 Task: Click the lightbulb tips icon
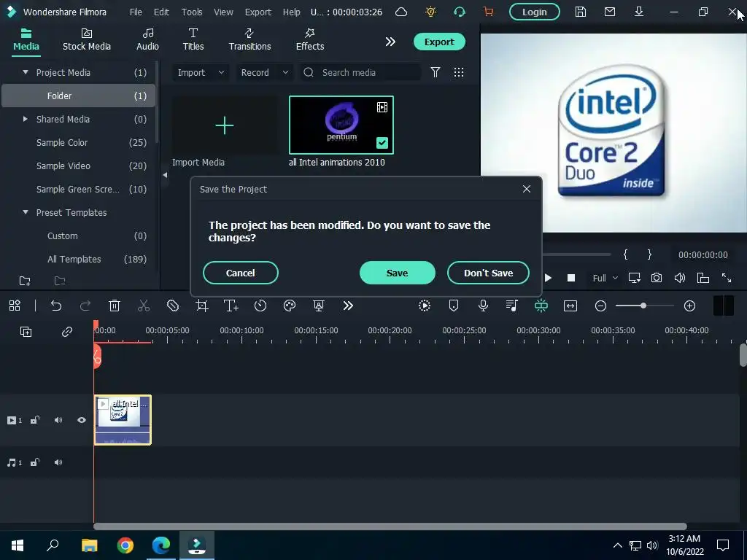pyautogui.click(x=430, y=12)
